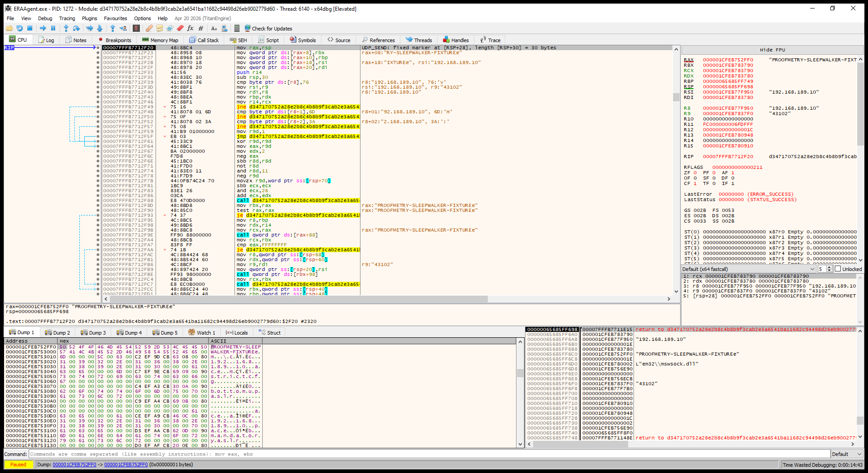Increase the argument count stepper
Viewport: 868px width, 473px height.
click(829, 267)
